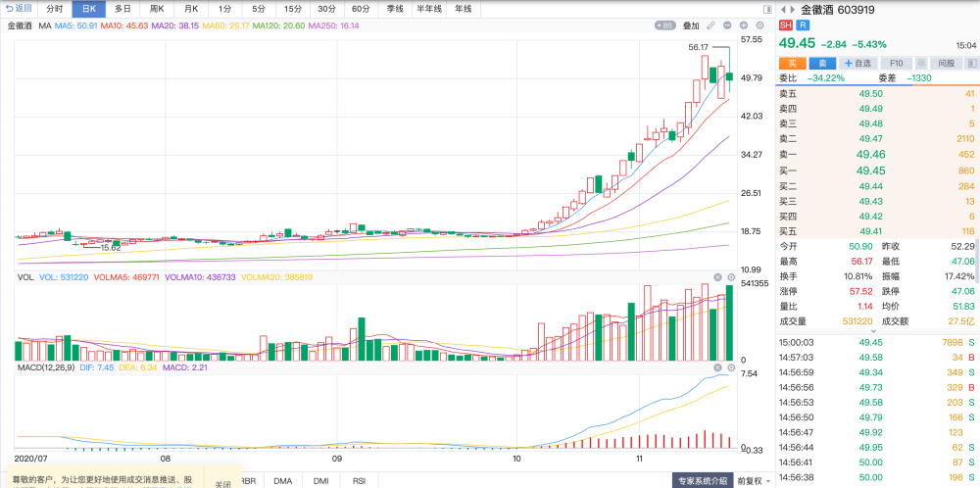Screen dimensions: 980x488
Task: Select the pencil drawing tool icon
Action: 710,25
